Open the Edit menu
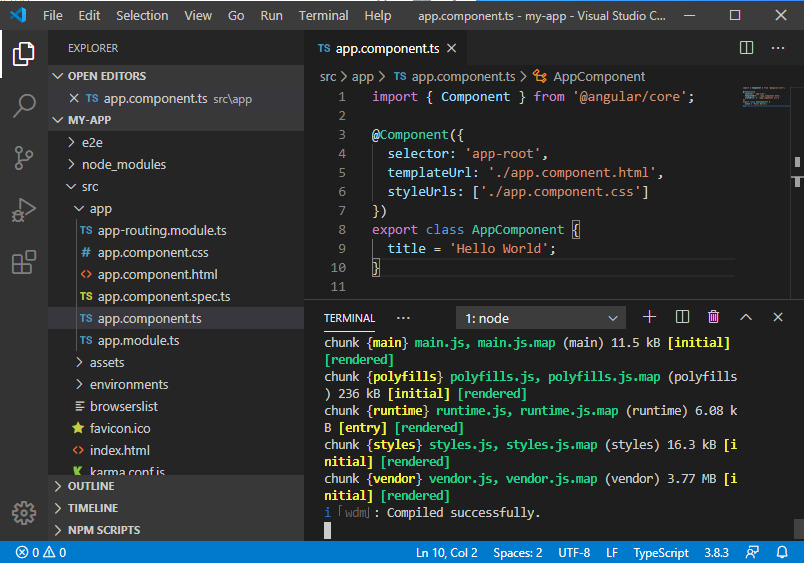Viewport: 804px width, 563px height. point(89,15)
